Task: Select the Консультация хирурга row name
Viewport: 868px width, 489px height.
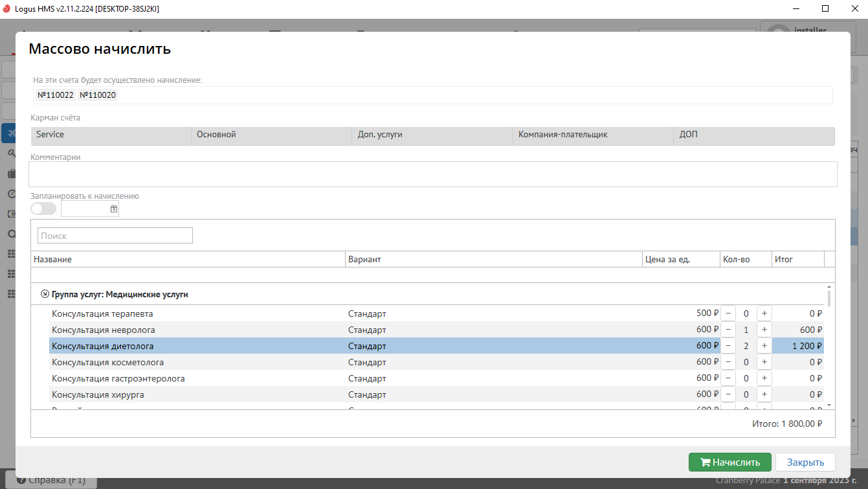Action: coord(98,394)
